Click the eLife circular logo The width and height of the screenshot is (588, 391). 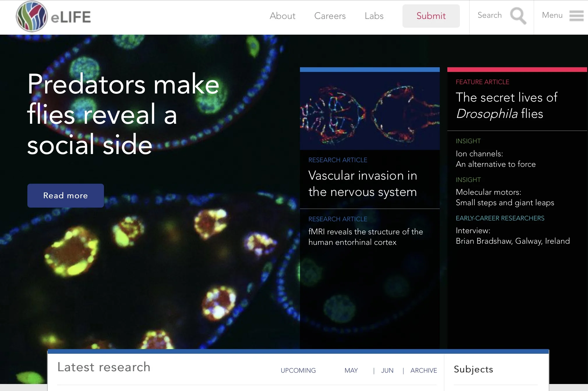(x=31, y=16)
